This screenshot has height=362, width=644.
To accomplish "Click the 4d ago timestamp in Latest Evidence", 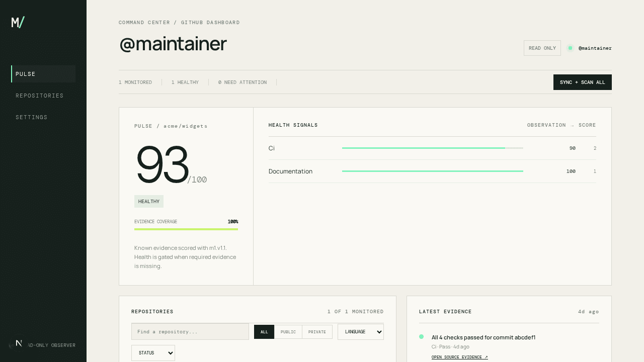I will pyautogui.click(x=589, y=312).
